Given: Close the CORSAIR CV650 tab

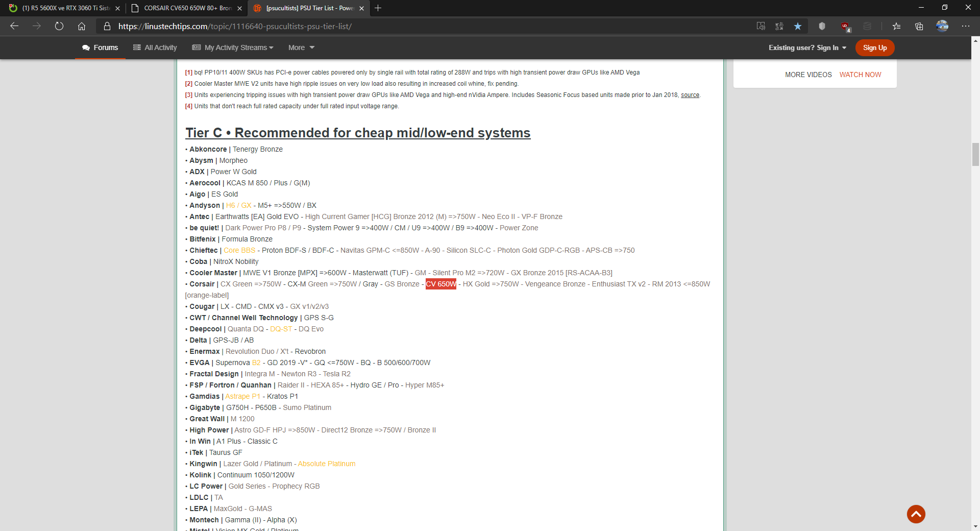Looking at the screenshot, I should 239,8.
